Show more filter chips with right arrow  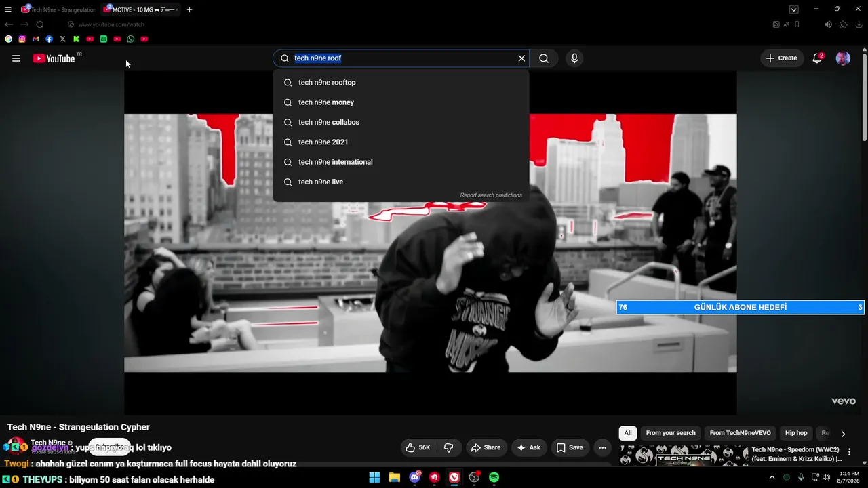coord(843,434)
